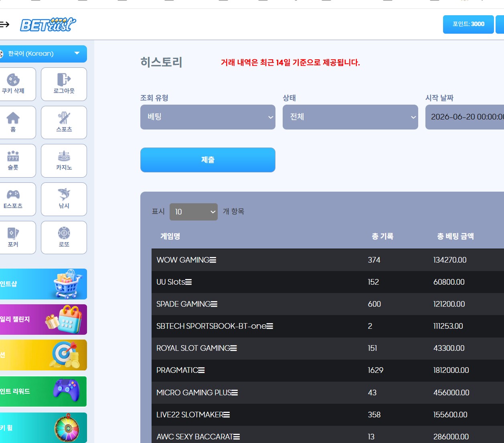Click total bet amount 1812000.00

coord(451,370)
